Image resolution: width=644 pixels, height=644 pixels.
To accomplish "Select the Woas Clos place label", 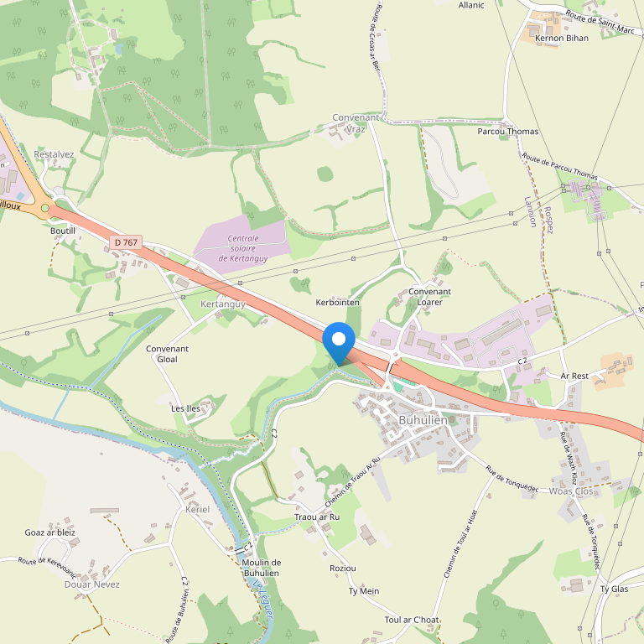I will (x=571, y=491).
